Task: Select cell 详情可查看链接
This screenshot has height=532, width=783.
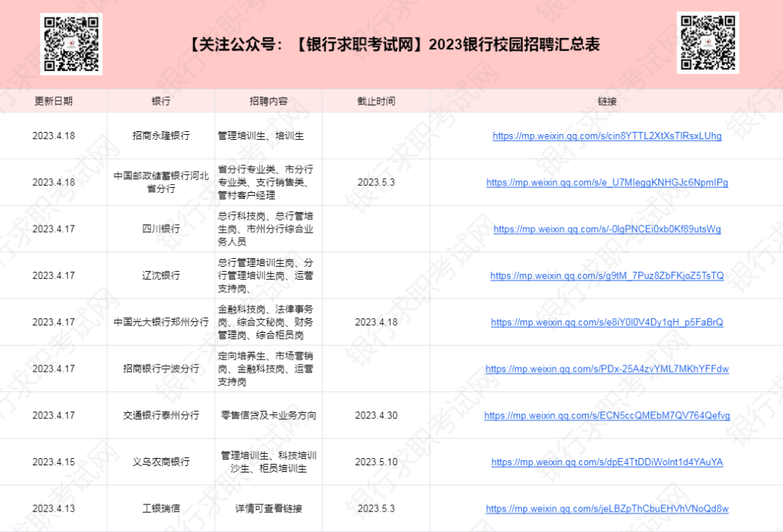Action: point(268,509)
